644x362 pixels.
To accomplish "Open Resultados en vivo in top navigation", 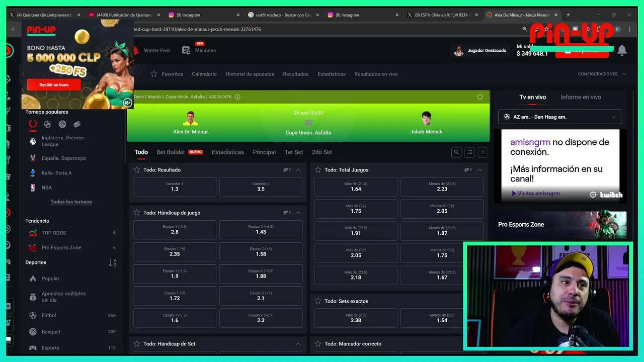I will tap(376, 74).
